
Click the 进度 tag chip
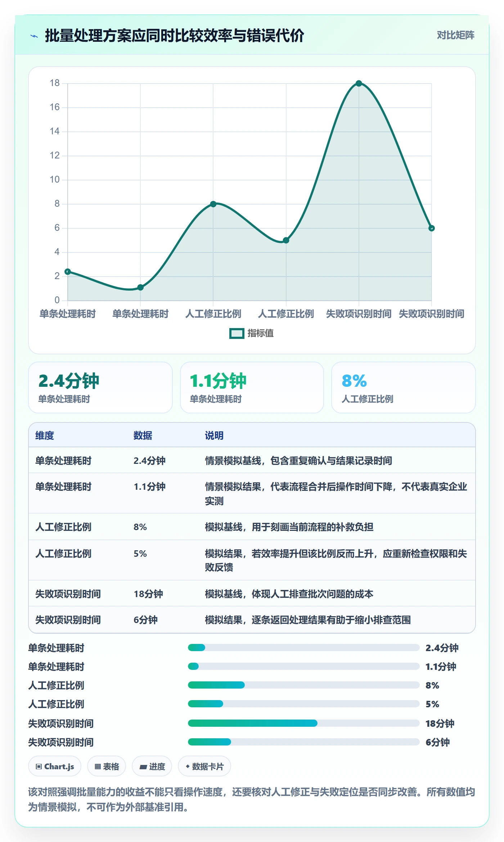coord(152,766)
